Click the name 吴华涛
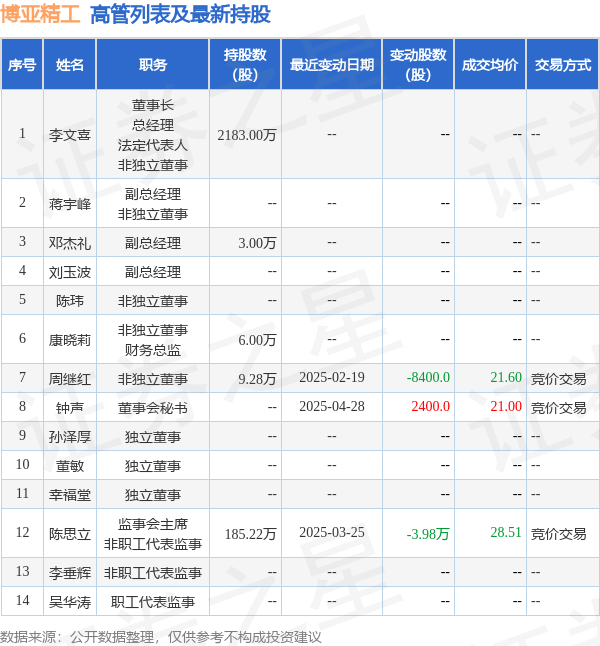 pos(70,602)
